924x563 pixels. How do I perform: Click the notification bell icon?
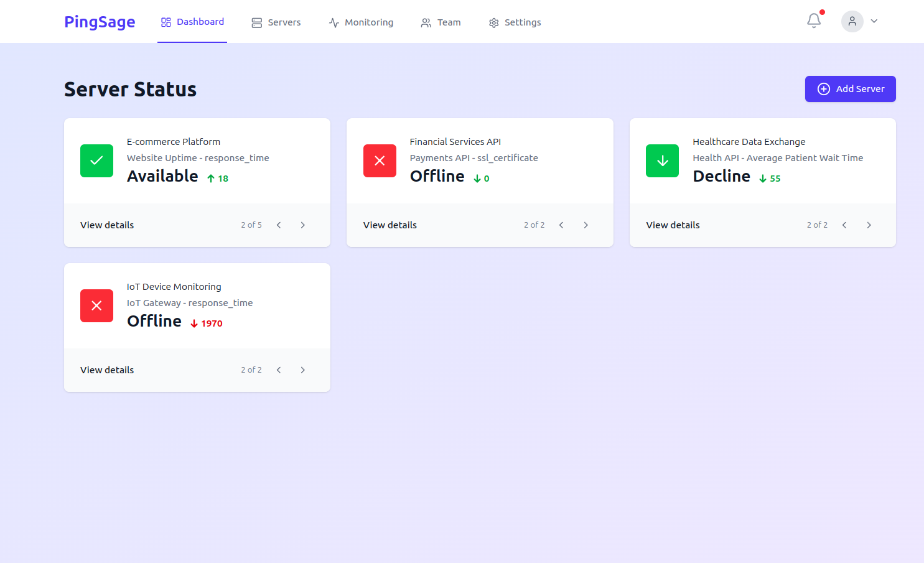coord(813,21)
